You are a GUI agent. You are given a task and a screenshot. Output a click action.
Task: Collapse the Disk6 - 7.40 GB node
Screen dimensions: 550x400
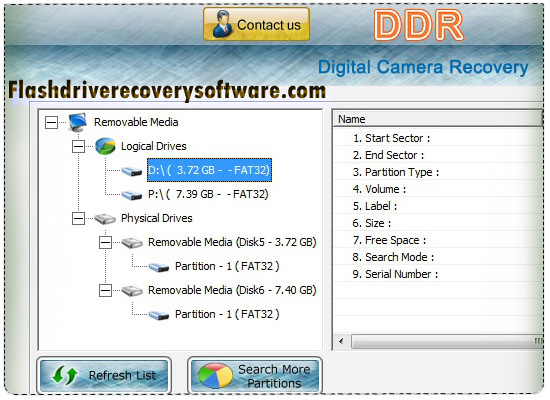pos(105,291)
